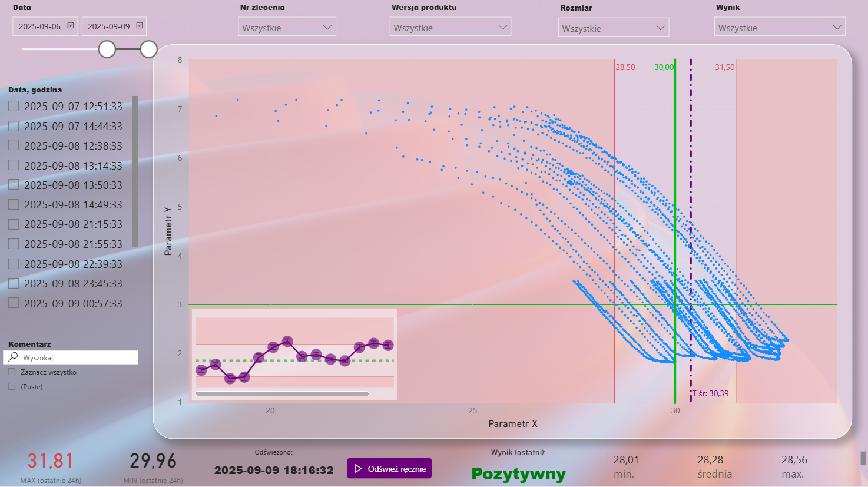
Task: Check the 2025-09-09 00:57:33 entry
Action: [14, 303]
